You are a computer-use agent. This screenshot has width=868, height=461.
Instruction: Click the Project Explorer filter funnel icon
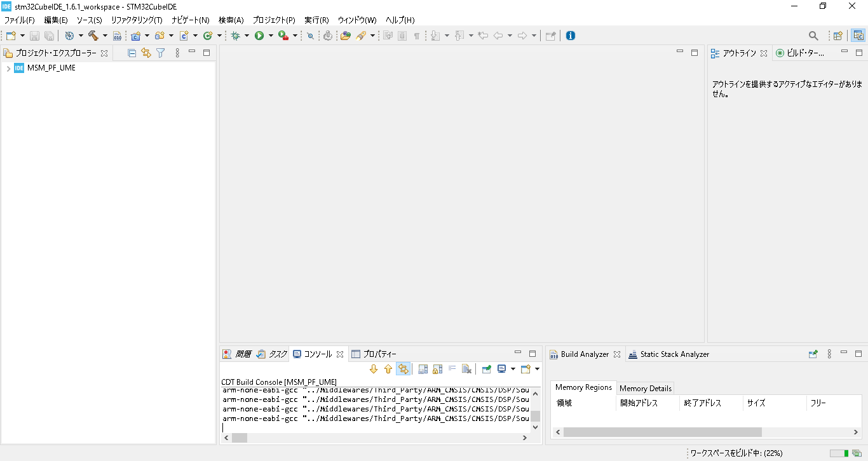tap(161, 53)
